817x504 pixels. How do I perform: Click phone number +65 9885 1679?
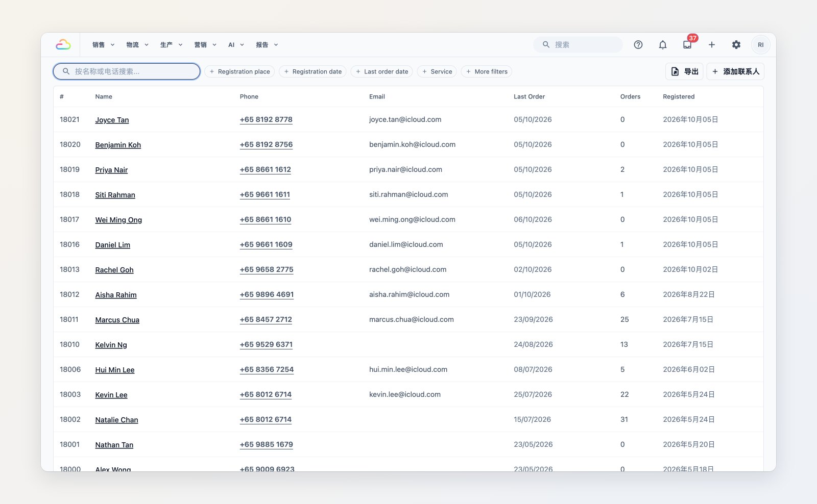[x=267, y=444]
